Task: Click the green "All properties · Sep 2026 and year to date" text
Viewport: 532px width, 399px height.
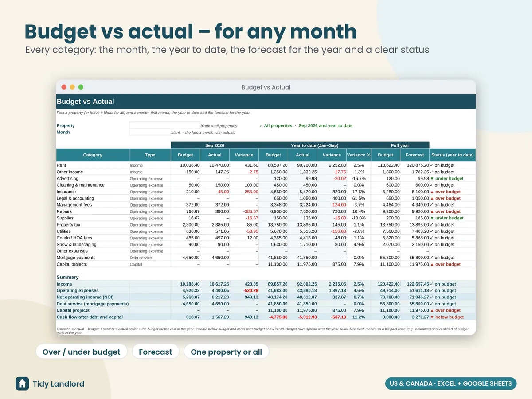Action: pos(306,125)
